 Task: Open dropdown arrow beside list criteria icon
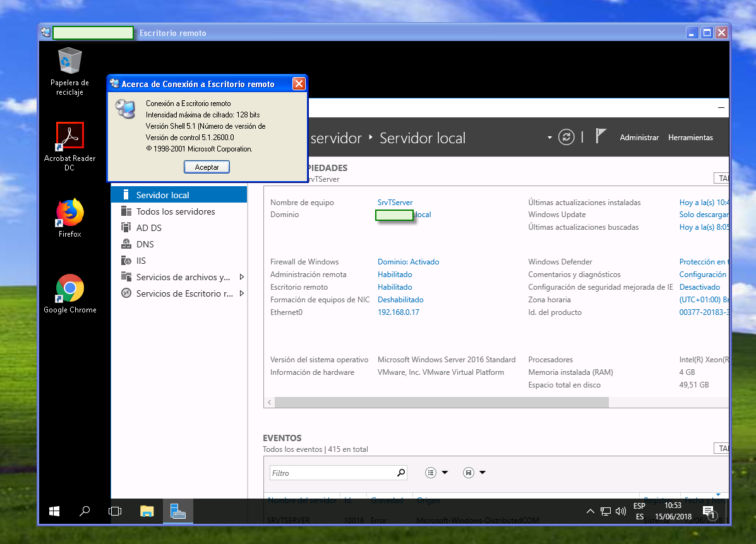tap(445, 473)
